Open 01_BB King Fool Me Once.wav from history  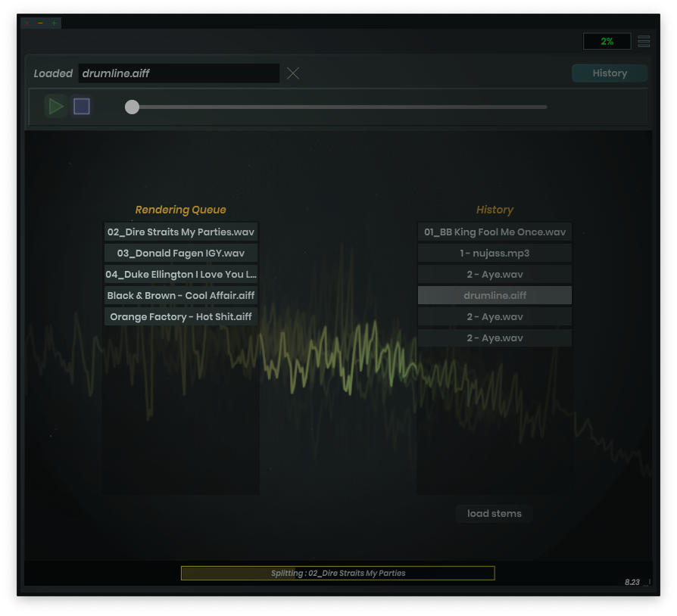(494, 232)
